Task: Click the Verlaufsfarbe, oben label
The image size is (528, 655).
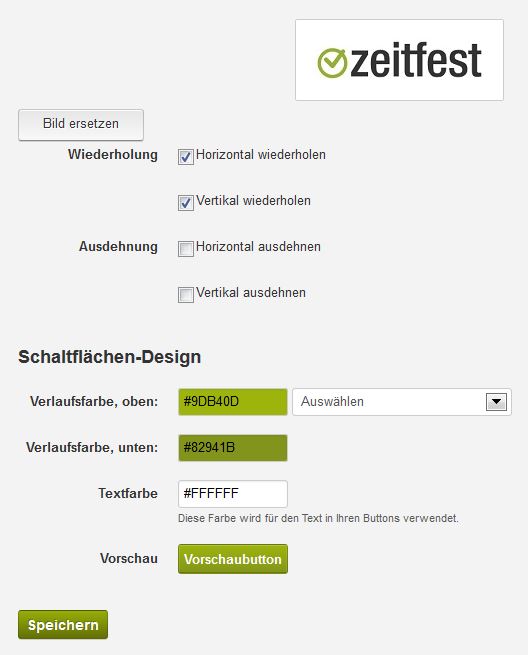Action: click(94, 401)
